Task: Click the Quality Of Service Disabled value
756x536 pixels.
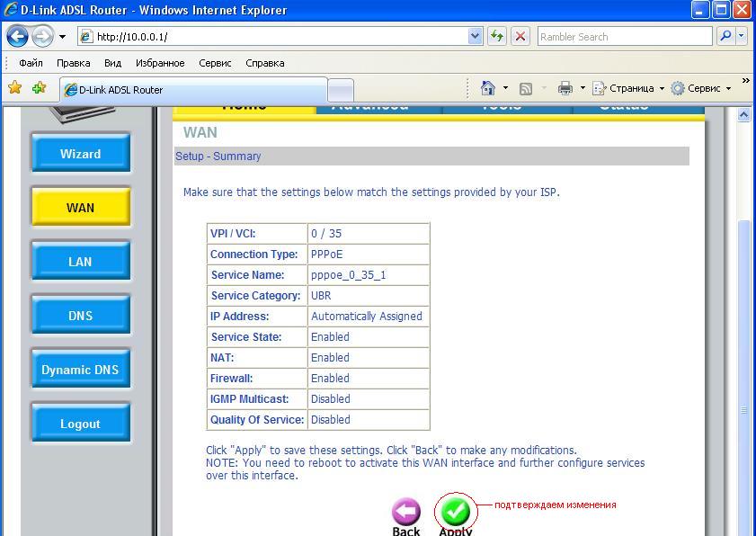Action: pos(330,420)
